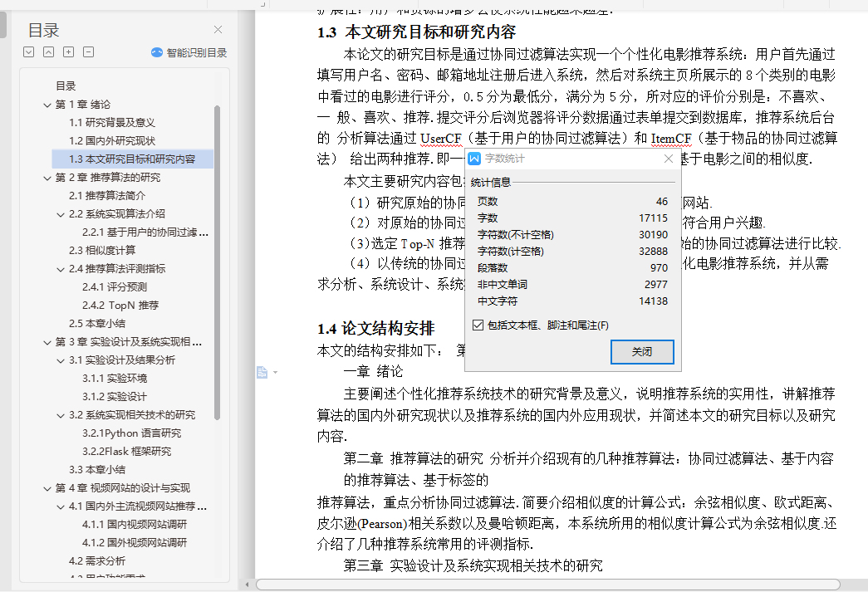Open dropdown arrow beside paragraph layout icon
The image size is (868, 592).
pos(276,372)
